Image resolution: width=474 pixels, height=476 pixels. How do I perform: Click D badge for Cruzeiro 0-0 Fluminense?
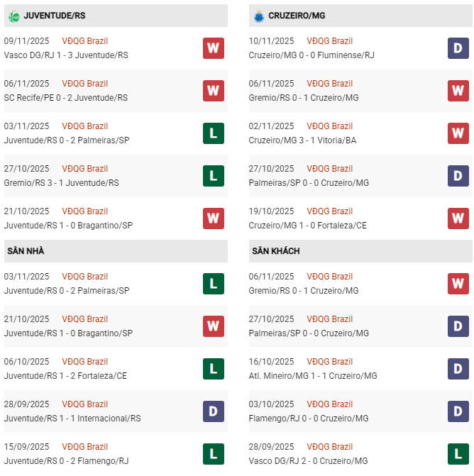(458, 48)
